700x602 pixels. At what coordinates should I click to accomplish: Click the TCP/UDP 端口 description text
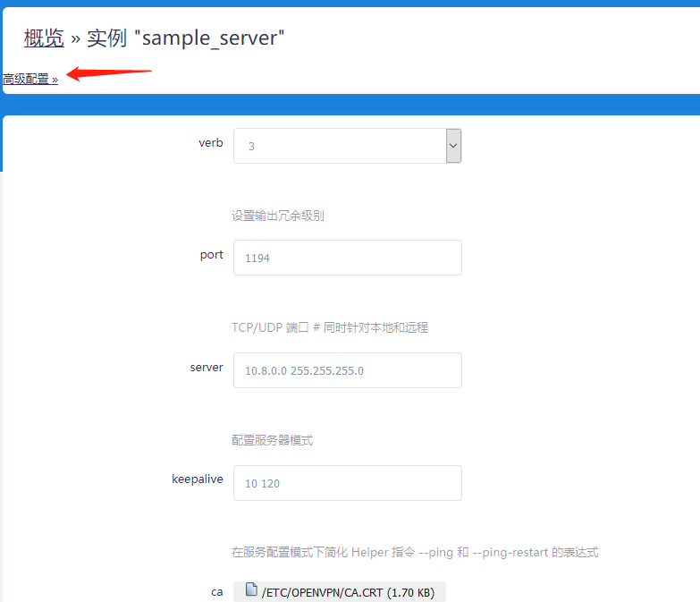coord(330,327)
